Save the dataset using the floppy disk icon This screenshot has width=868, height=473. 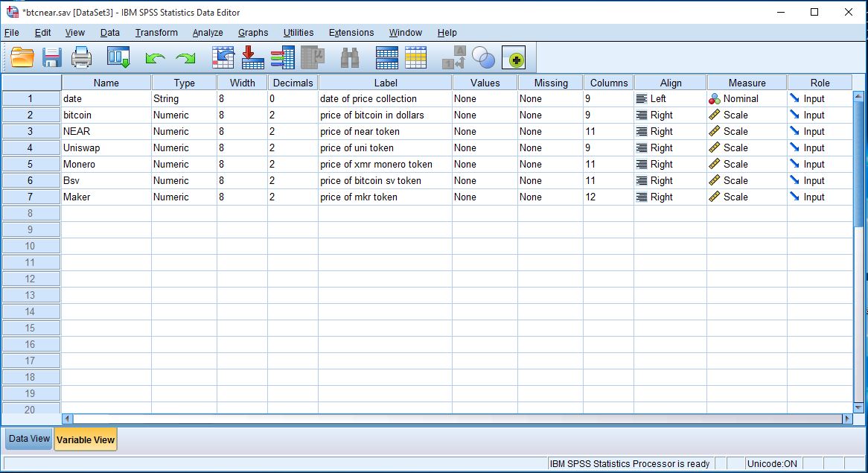point(52,57)
